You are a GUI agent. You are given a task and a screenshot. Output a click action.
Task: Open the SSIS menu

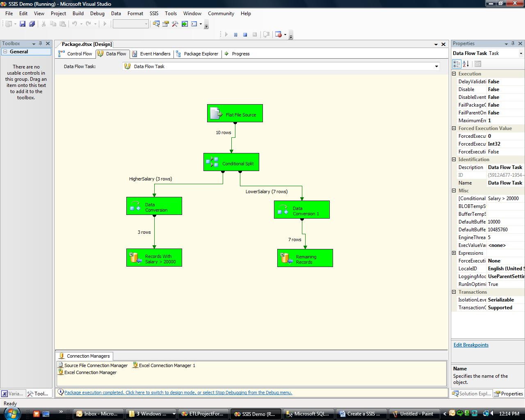(x=154, y=14)
